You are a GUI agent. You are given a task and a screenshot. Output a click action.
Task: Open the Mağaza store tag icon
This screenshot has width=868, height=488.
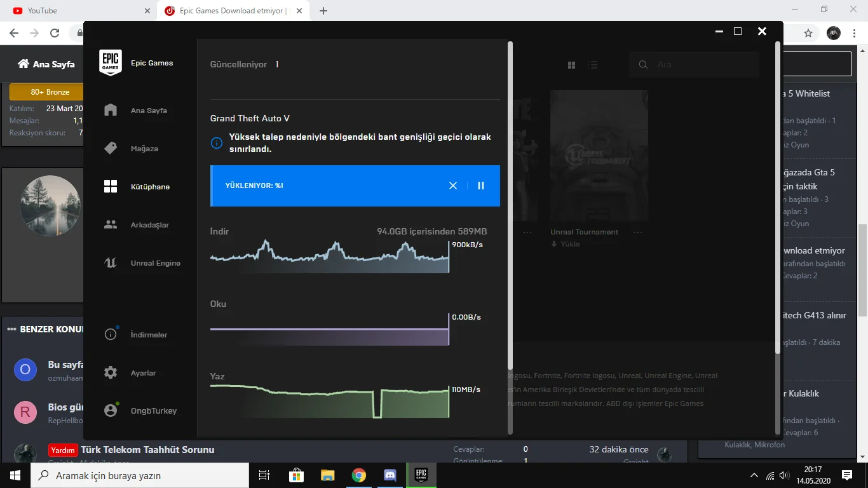[x=111, y=148]
